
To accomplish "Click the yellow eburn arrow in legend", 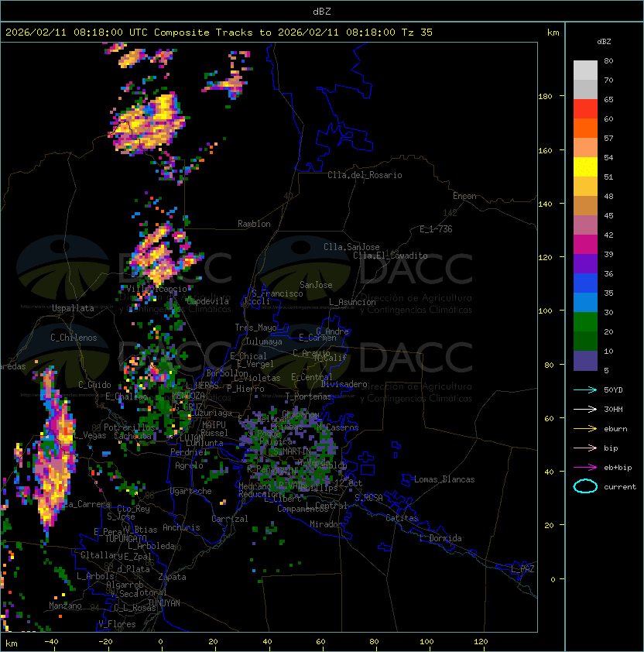I will [x=585, y=429].
